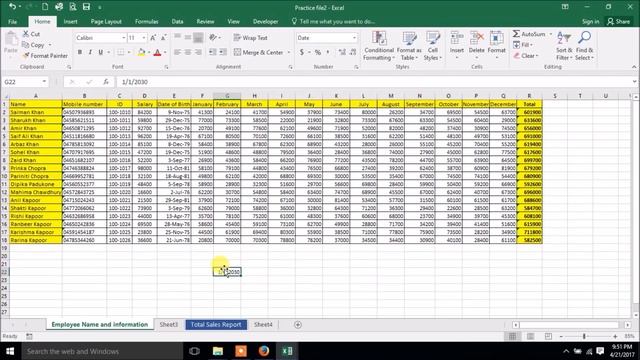This screenshot has width=640, height=360.
Task: Click the Undo icon in Quick Access toolbar
Action: pos(13,7)
